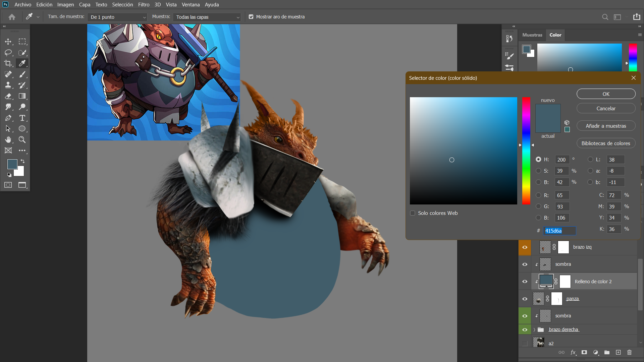Select the Quick Selection tool

(22, 53)
